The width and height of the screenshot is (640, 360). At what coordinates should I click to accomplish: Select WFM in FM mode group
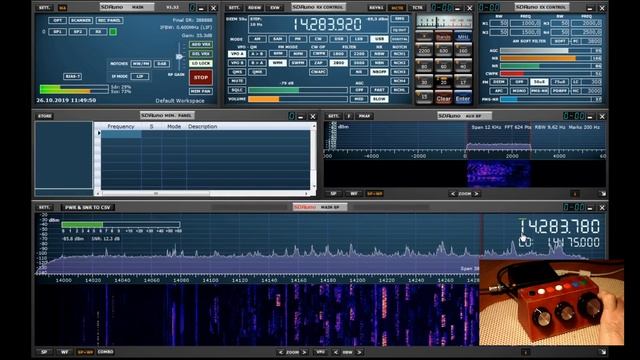pos(277,62)
